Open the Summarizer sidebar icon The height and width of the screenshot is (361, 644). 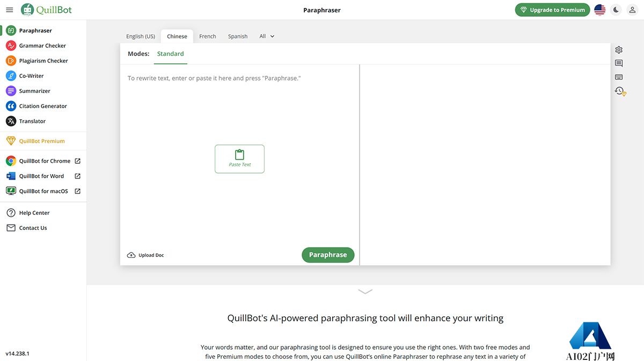(x=11, y=91)
